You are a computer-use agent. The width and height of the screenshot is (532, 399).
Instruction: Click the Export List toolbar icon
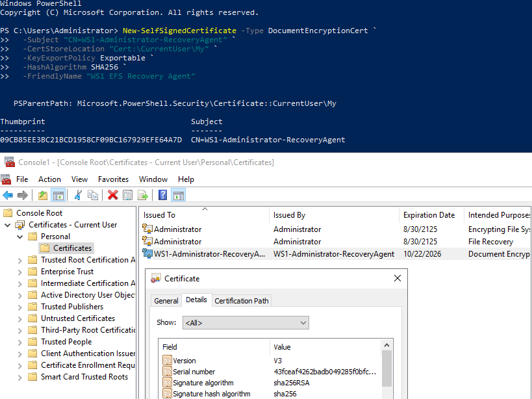point(142,195)
